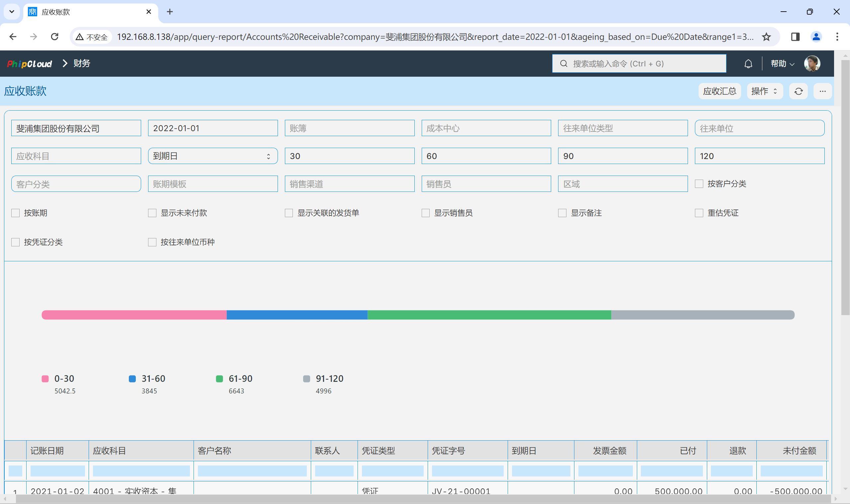Click the user avatar in navbar

(x=812, y=64)
